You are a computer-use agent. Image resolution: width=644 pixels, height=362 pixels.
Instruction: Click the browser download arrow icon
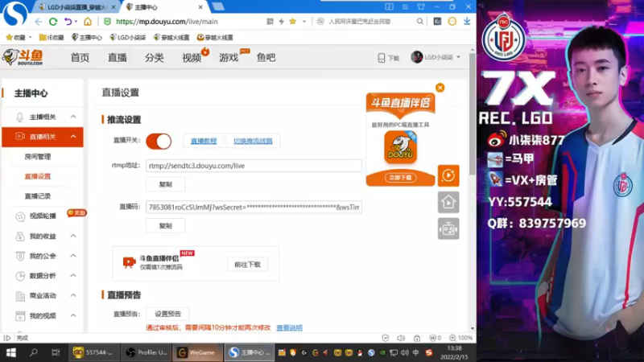(x=467, y=22)
